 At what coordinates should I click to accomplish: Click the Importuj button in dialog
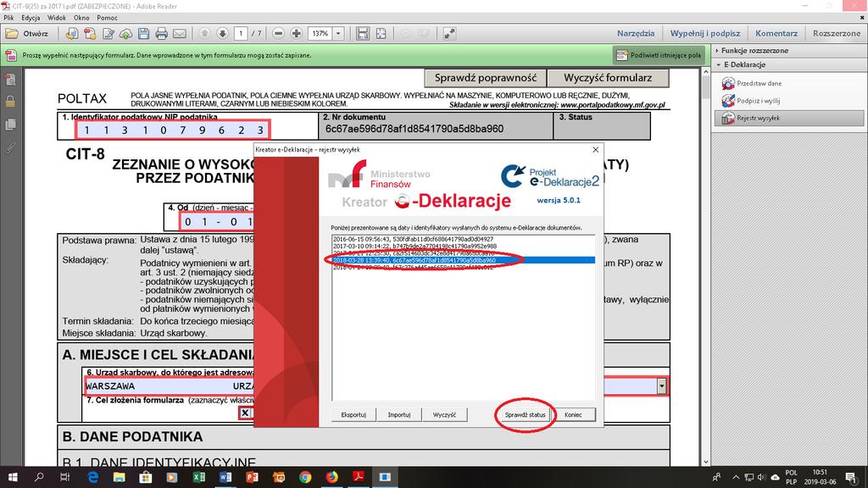[x=399, y=415]
